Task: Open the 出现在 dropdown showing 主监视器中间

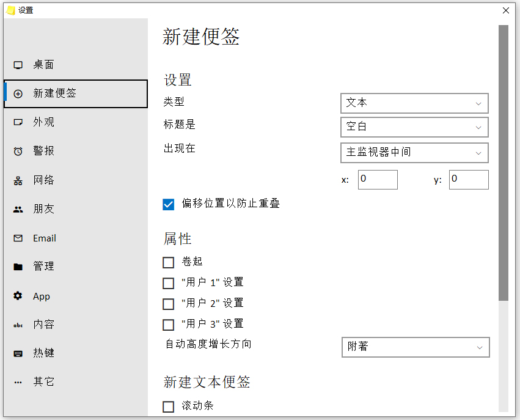Action: 414,153
